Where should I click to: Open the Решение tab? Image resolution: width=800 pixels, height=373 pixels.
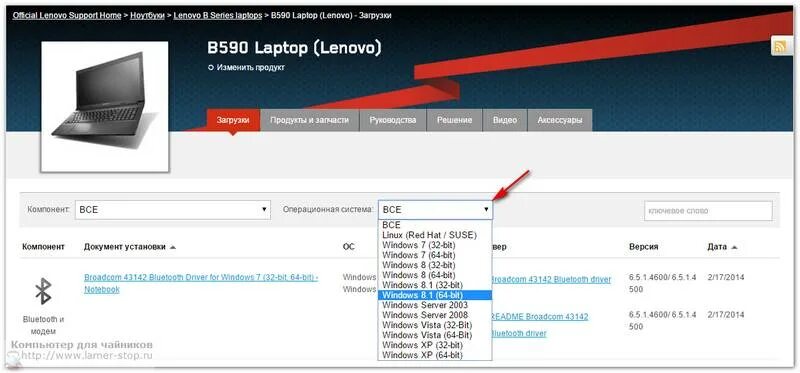pyautogui.click(x=454, y=120)
